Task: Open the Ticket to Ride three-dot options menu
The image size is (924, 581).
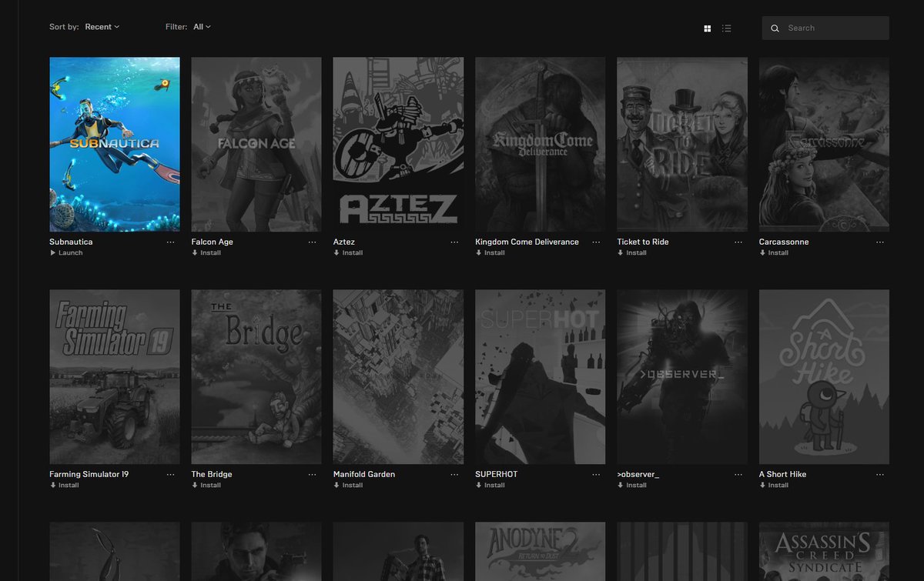Action: (x=738, y=242)
